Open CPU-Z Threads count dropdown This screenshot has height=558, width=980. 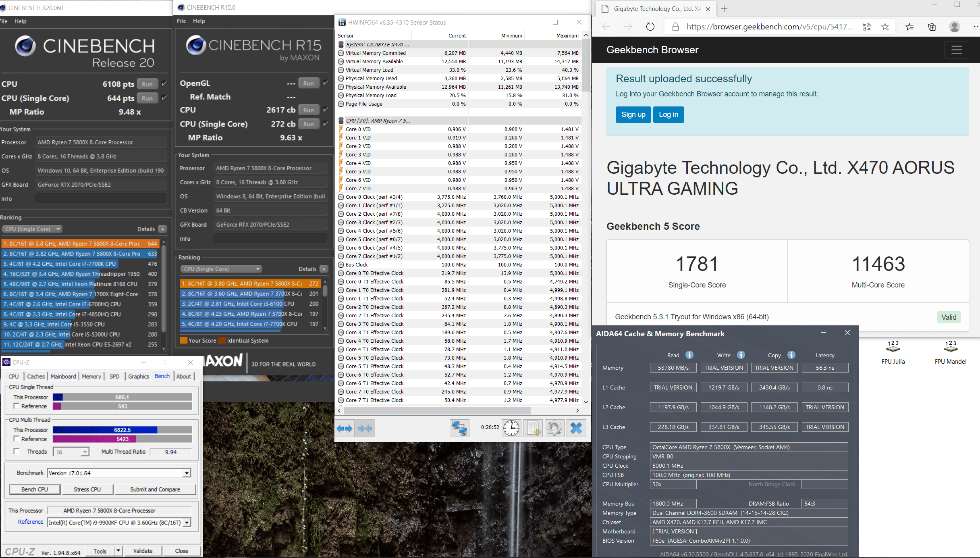[85, 452]
